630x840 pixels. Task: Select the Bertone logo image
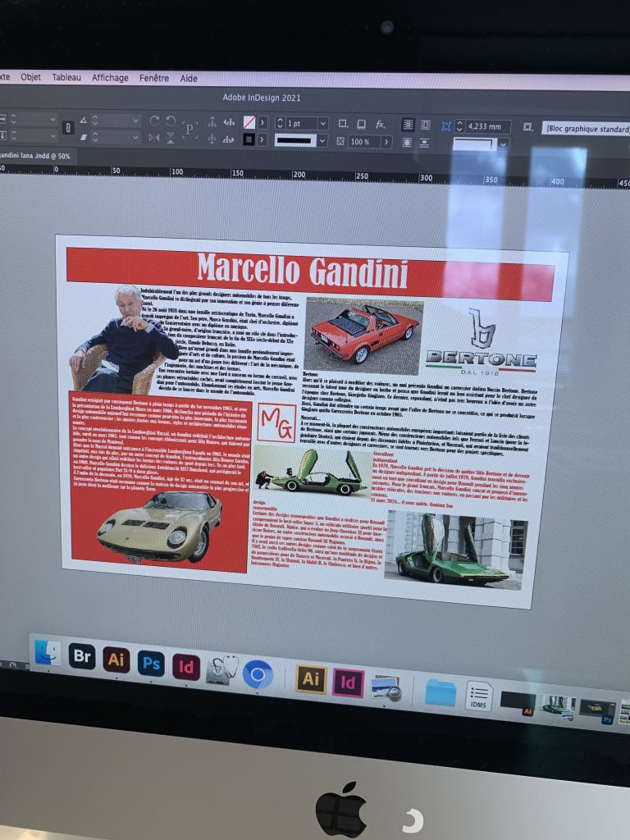pos(481,342)
